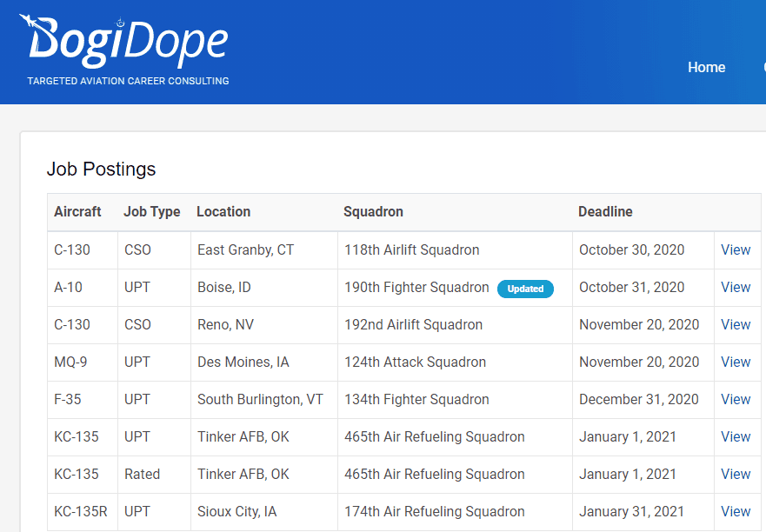Click the Location column header

(223, 211)
